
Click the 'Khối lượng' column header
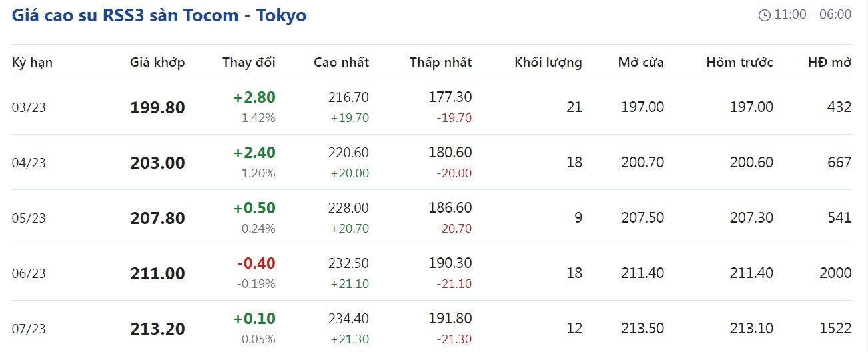click(548, 63)
